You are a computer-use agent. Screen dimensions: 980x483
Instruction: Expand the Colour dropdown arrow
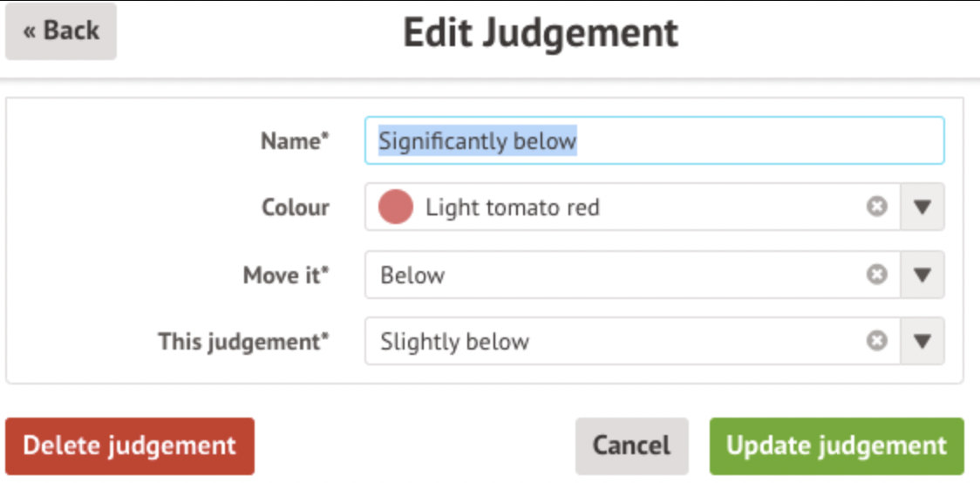tap(922, 207)
